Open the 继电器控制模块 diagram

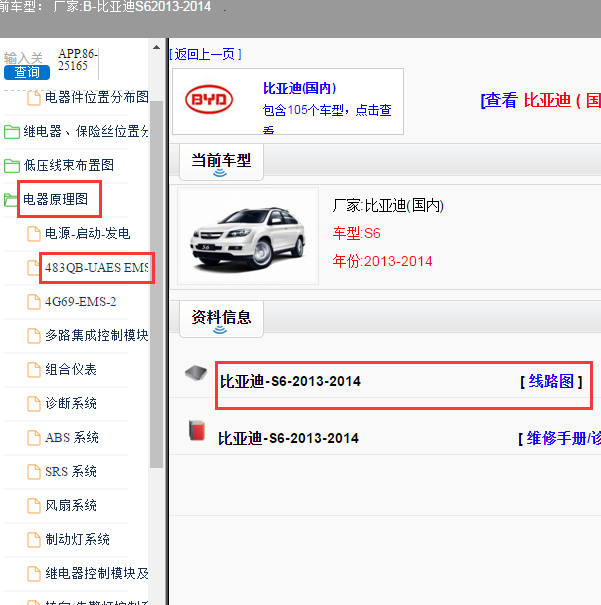[x=96, y=573]
